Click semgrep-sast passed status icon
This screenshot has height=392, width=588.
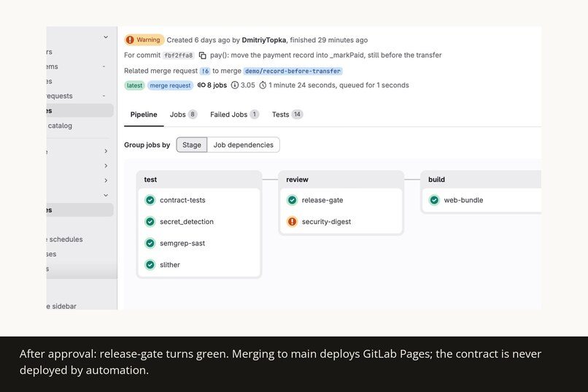(150, 244)
